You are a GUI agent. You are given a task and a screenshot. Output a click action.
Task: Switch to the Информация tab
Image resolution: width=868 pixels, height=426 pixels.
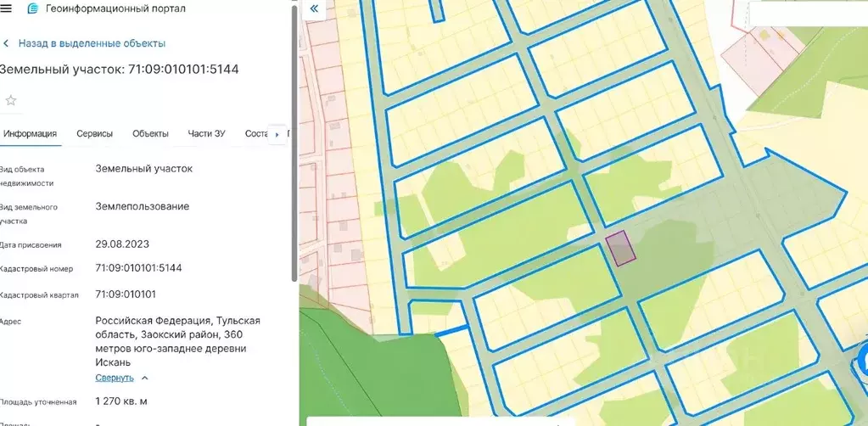point(30,133)
